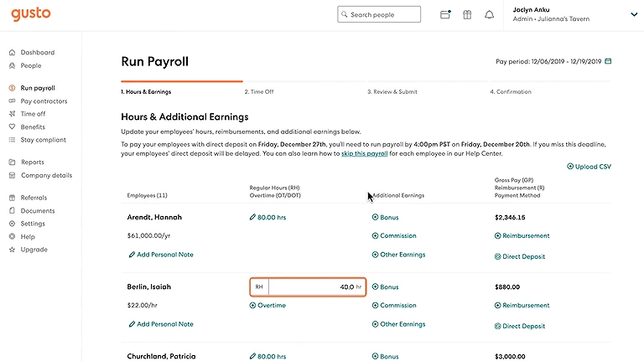
Task: Select the Hours & Earnings step
Action: pos(146,92)
